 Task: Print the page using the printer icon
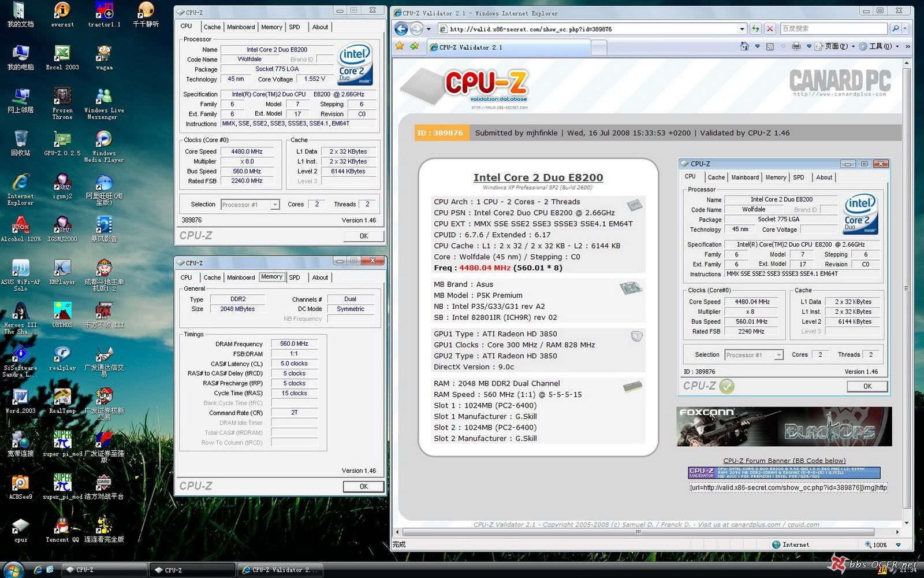click(x=796, y=46)
